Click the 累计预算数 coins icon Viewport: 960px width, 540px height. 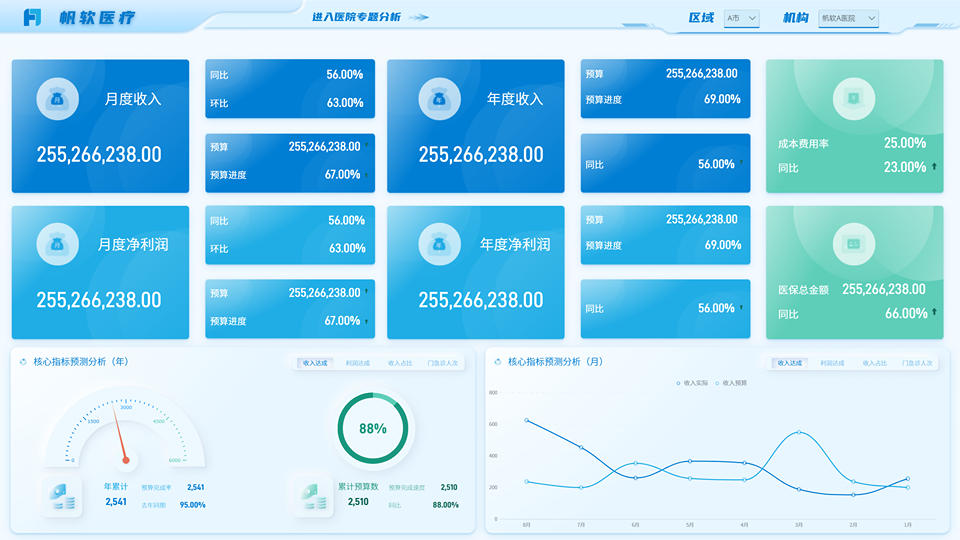coord(313,497)
